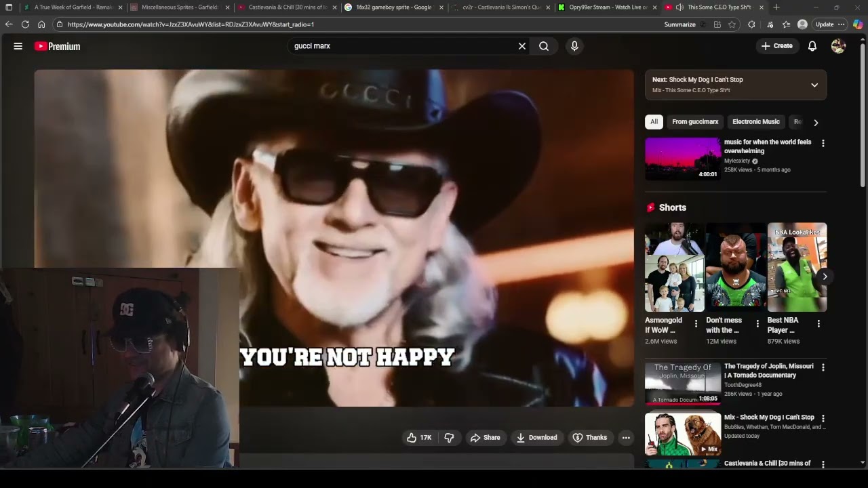Viewport: 868px width, 488px height.
Task: Open the YouTube account avatar menu
Action: pyautogui.click(x=839, y=46)
